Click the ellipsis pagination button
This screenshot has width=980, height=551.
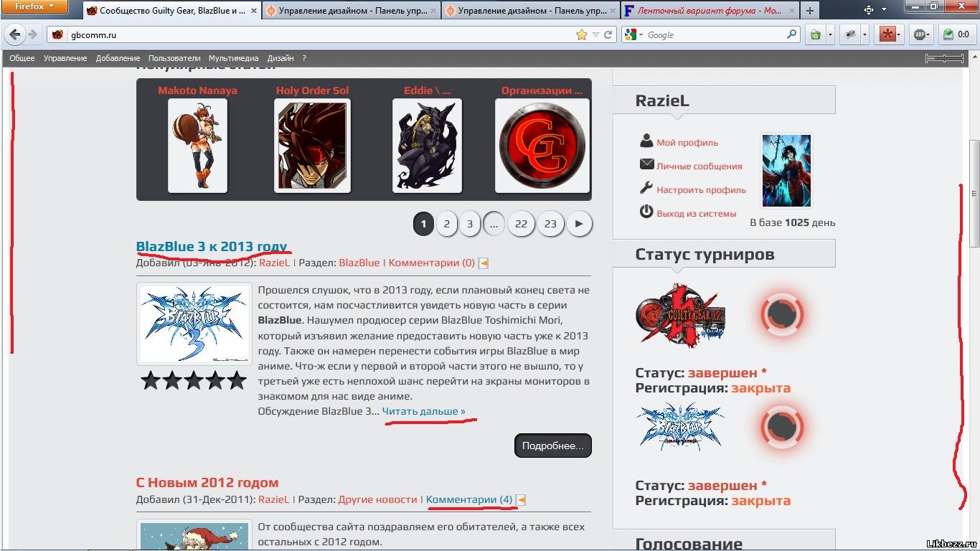pyautogui.click(x=494, y=224)
